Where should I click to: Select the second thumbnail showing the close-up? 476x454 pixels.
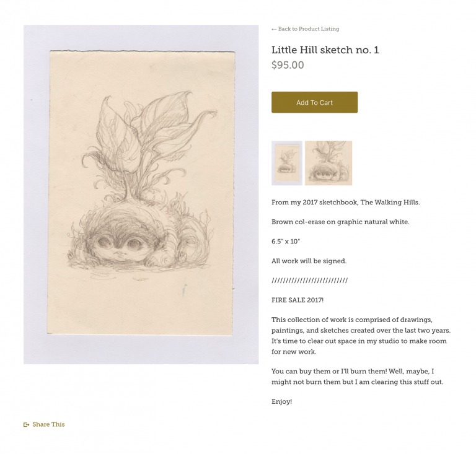click(328, 163)
